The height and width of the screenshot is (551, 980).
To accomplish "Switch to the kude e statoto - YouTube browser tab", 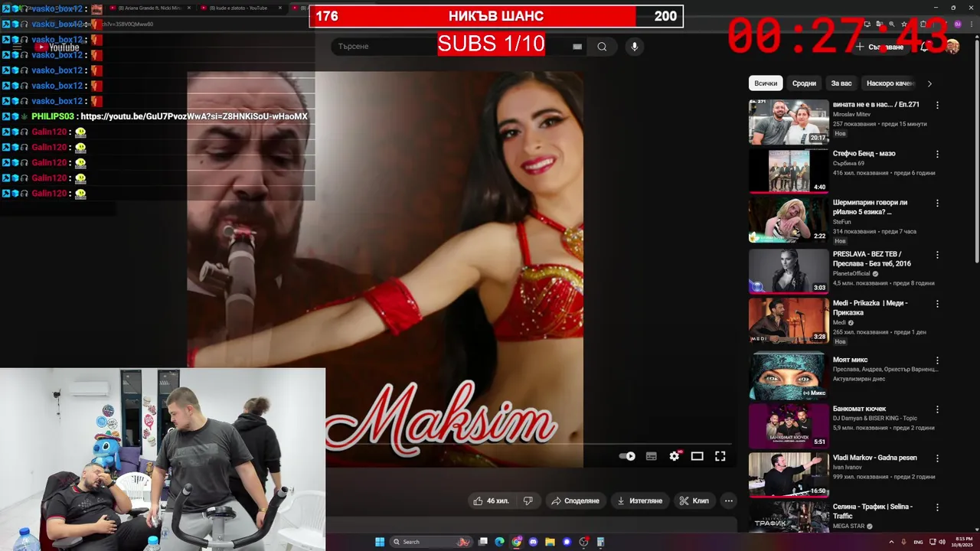I will pos(240,8).
